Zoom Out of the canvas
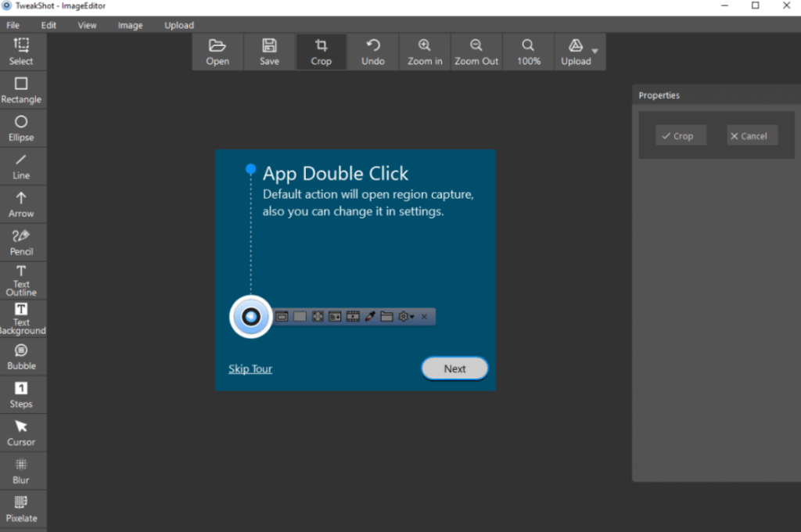Screen dimensions: 801x532 tap(476, 52)
